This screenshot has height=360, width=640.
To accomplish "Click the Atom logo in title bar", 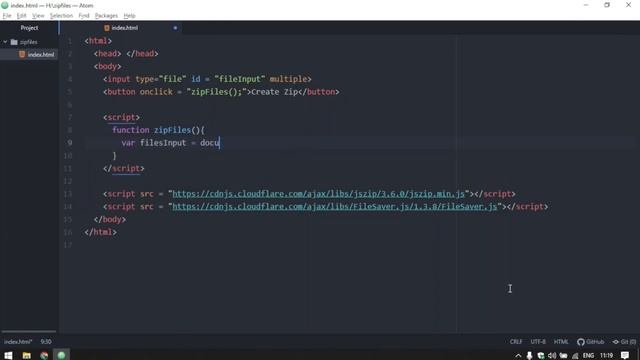I will click(x=5, y=5).
